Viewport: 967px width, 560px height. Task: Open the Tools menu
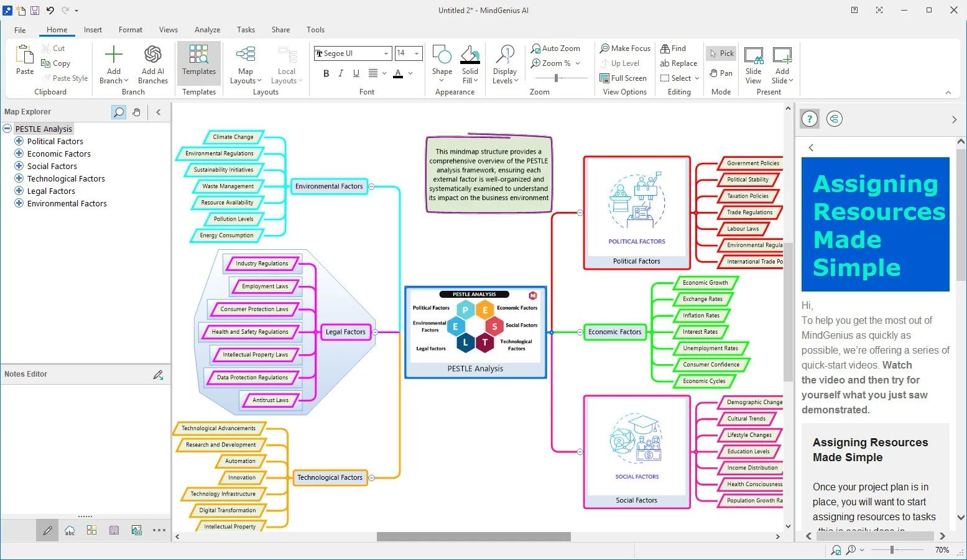pyautogui.click(x=315, y=29)
